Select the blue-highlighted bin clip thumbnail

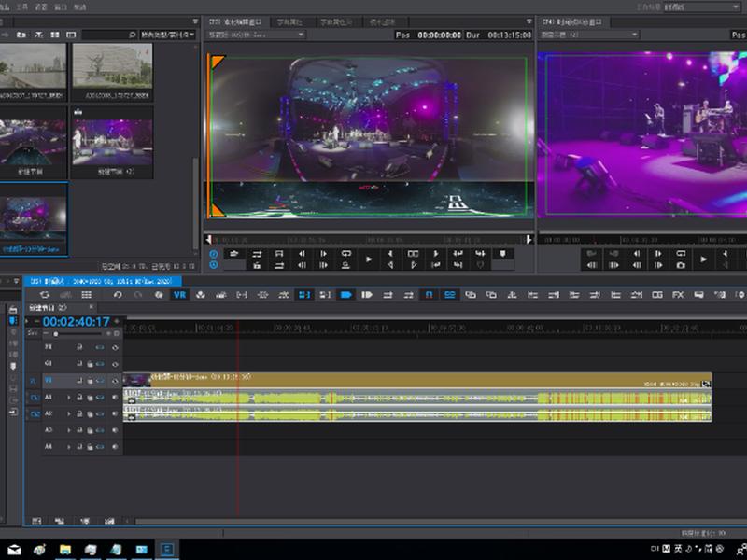tap(34, 217)
